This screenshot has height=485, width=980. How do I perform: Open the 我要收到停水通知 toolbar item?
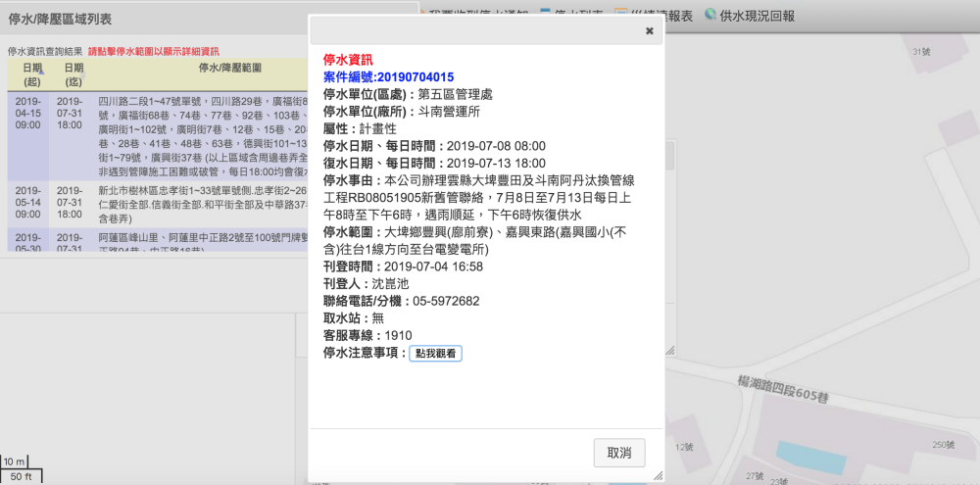[480, 16]
